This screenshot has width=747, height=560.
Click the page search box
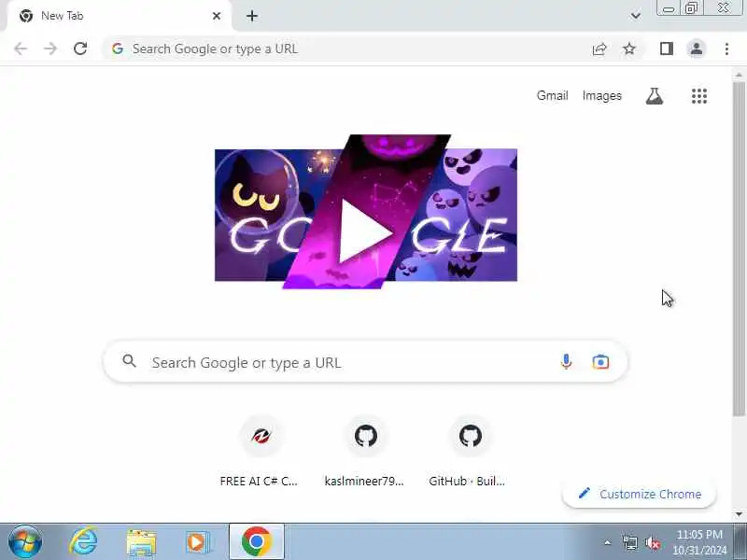point(365,362)
